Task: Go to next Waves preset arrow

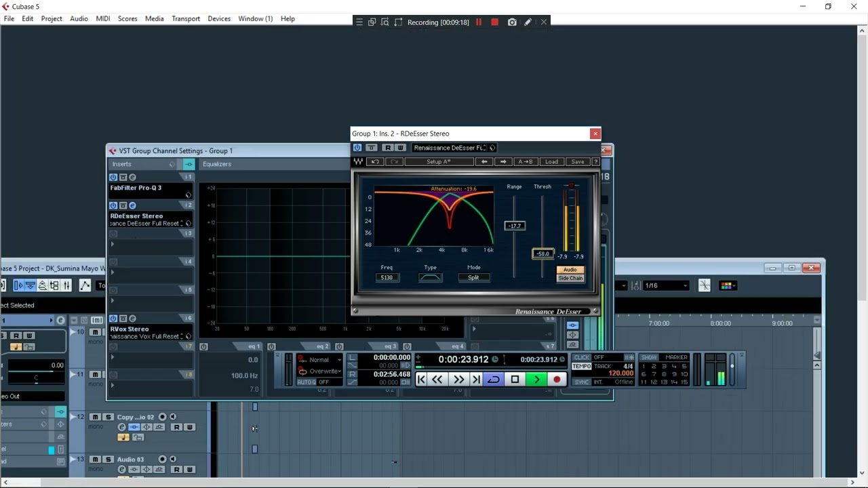Action: pos(503,162)
